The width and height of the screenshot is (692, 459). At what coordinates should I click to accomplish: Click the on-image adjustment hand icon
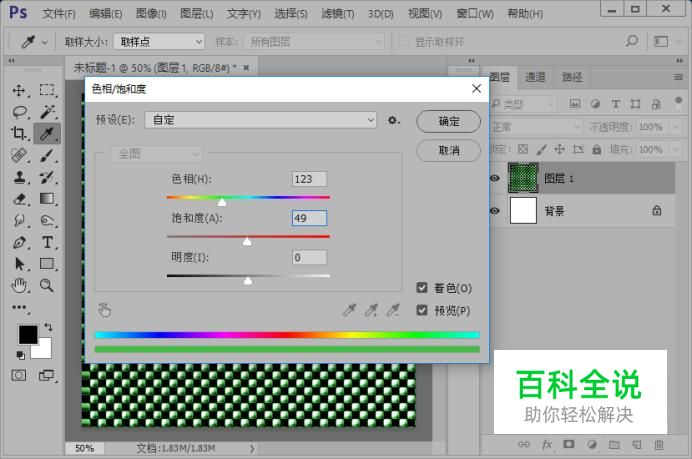[105, 310]
